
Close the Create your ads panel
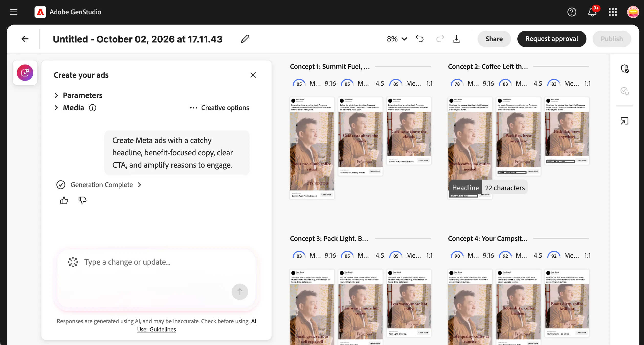click(253, 75)
